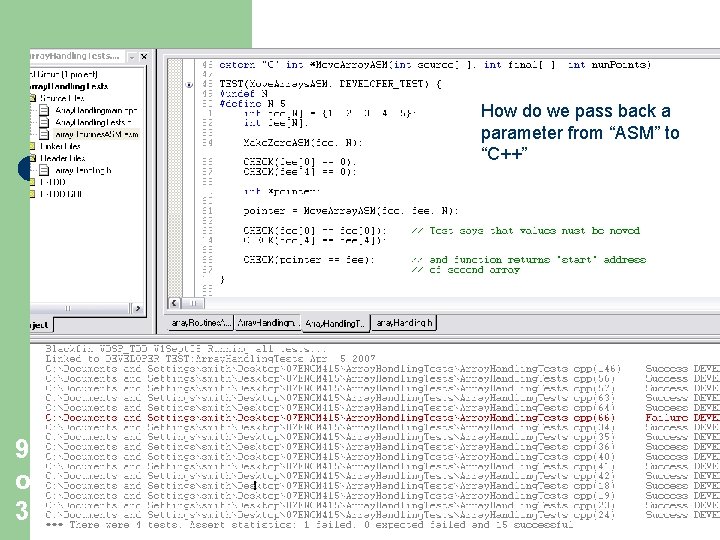
Task: Click the red Failure line cpp(66) in output
Action: 382,418
